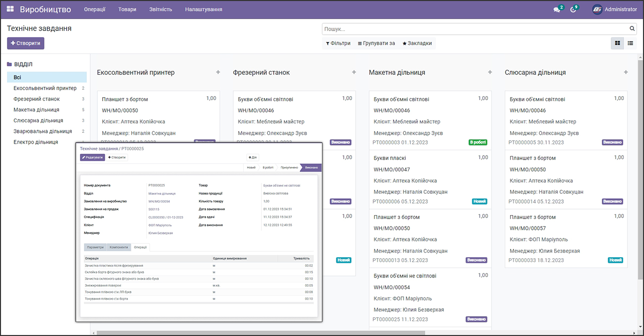Open the Administrator user menu
This screenshot has width=644, height=336.
614,9
